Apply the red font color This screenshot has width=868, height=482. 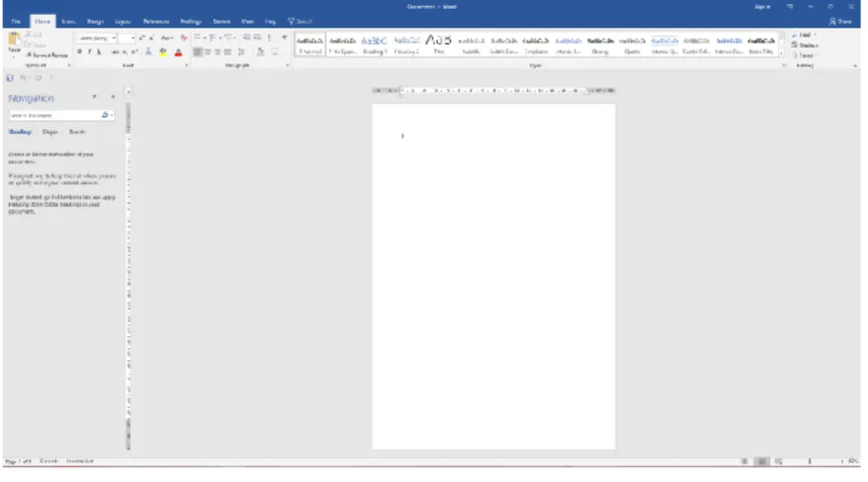pos(178,53)
